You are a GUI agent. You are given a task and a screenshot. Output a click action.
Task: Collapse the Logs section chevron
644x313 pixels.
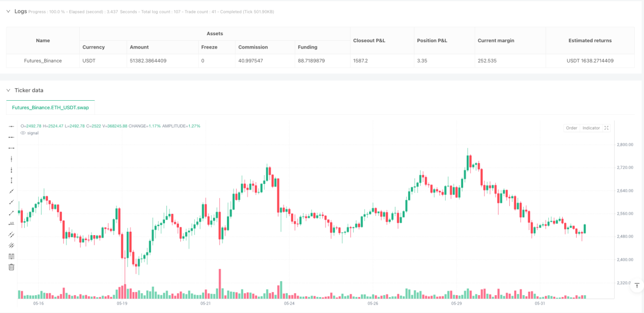tap(8, 11)
